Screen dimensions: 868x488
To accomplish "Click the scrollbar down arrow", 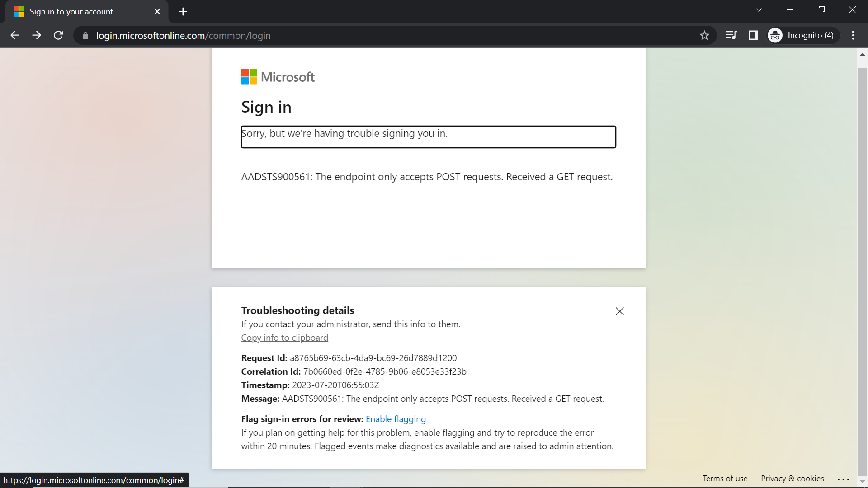I will (862, 482).
